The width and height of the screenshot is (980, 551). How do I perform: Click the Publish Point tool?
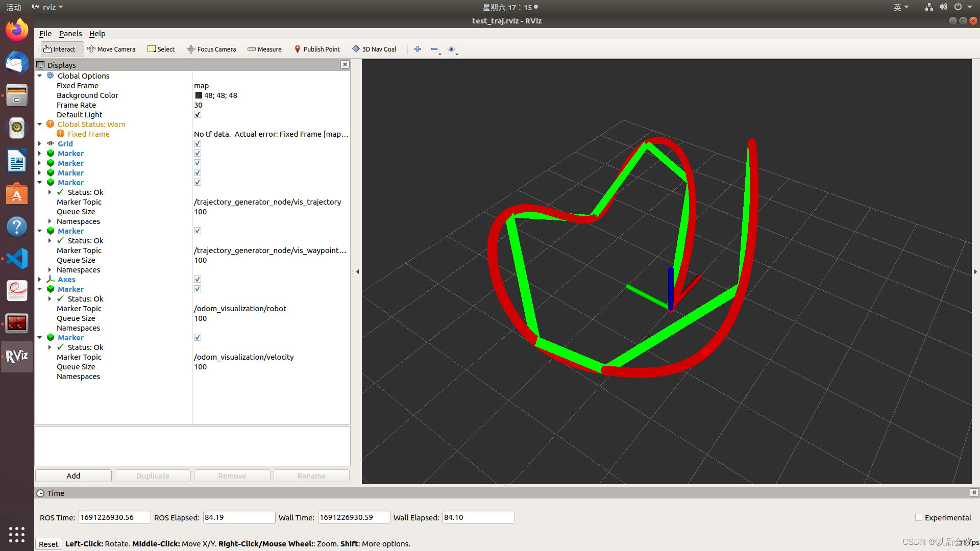317,49
